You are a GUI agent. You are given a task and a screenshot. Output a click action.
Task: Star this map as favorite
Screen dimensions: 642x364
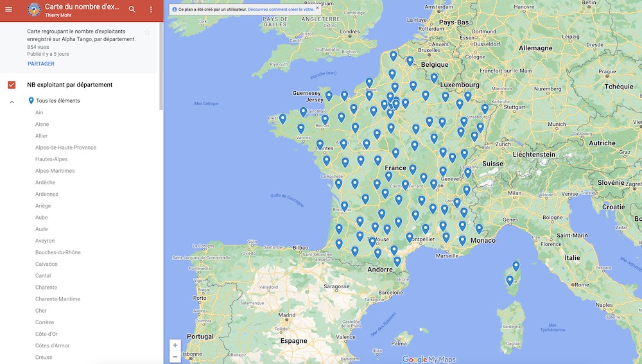(x=147, y=32)
